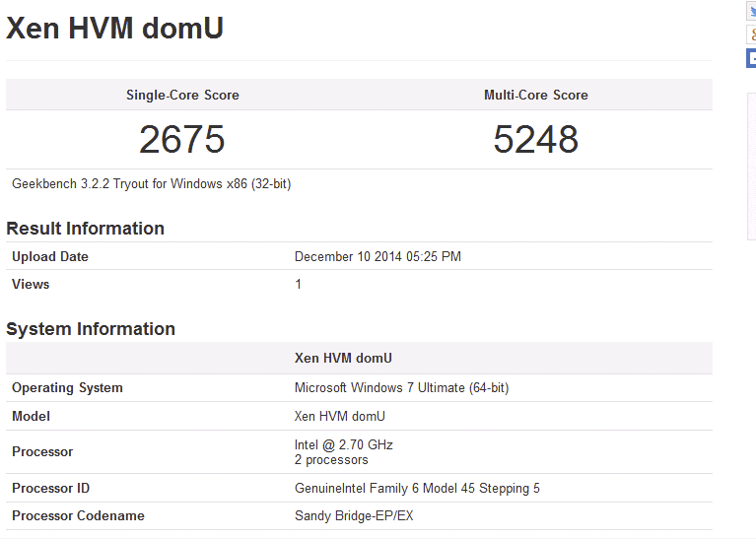756x539 pixels.
Task: Click the Xen HVM domU table column header
Action: click(x=343, y=359)
